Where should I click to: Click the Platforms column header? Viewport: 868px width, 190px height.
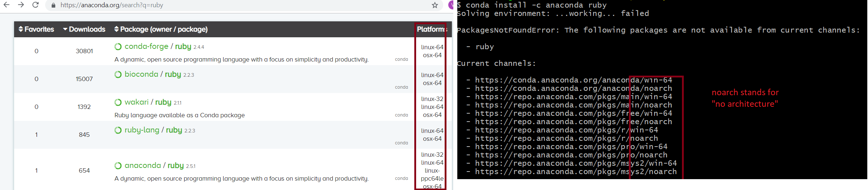coord(431,29)
